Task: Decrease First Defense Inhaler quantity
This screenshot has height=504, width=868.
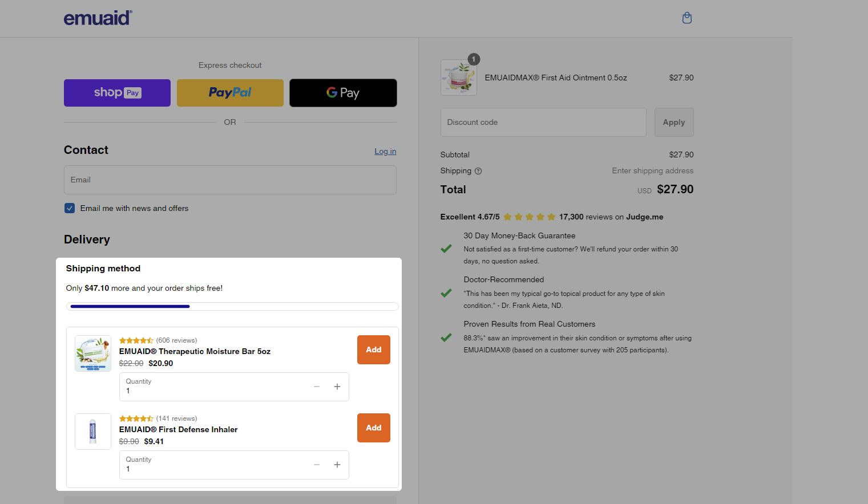Action: [316, 465]
